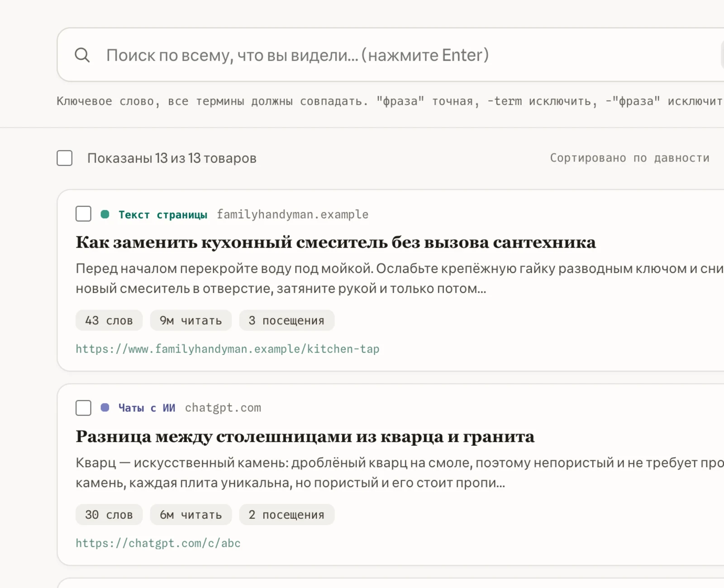This screenshot has height=588, width=724.
Task: Click the '30 слов' badge
Action: pos(109,515)
